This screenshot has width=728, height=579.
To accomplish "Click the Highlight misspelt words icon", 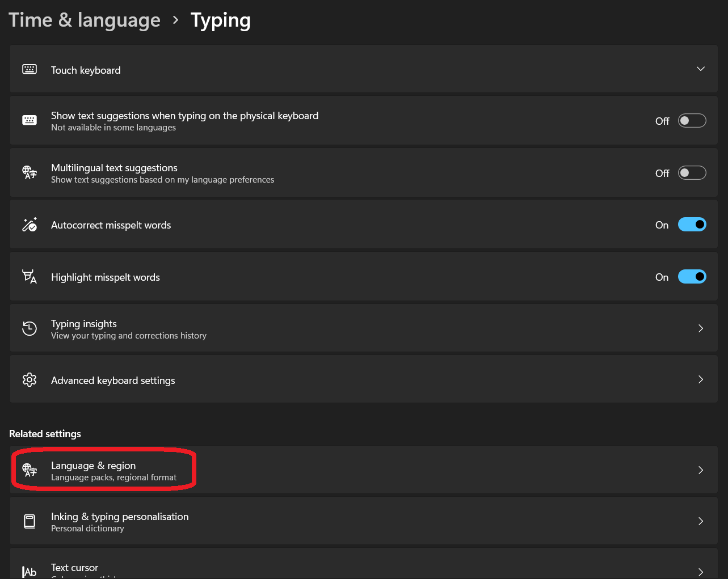I will click(30, 277).
